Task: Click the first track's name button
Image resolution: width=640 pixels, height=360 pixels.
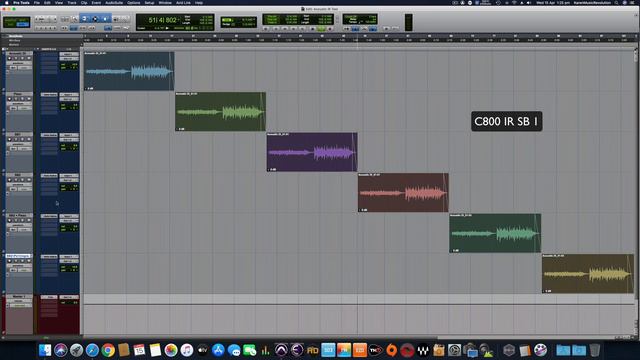Action: pos(18,53)
